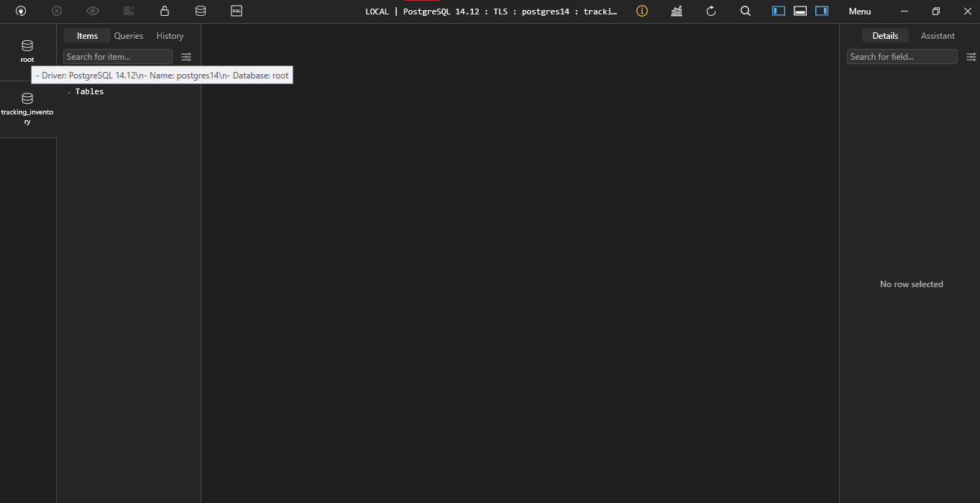The height and width of the screenshot is (503, 980).
Task: Open the SQL query editor icon
Action: coord(237,11)
